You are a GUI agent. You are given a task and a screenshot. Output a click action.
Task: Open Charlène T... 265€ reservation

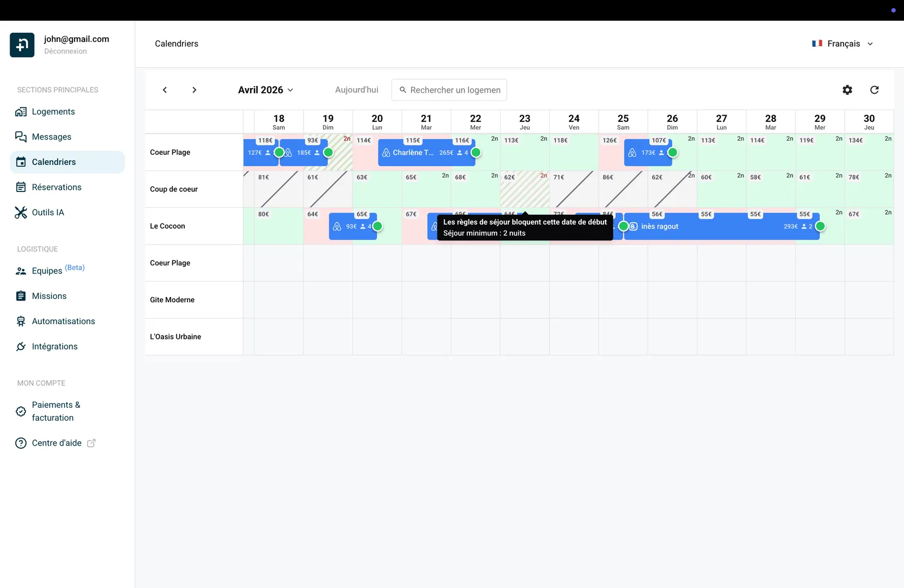click(427, 153)
